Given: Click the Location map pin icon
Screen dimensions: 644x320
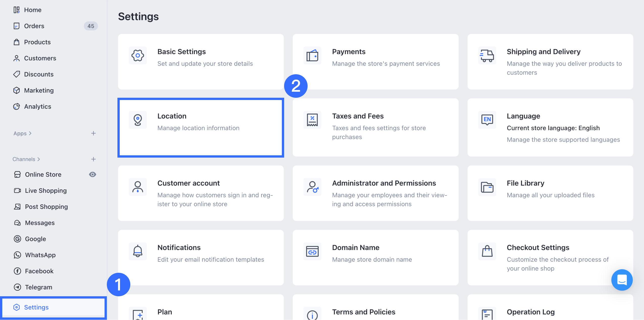Looking at the screenshot, I should [138, 120].
